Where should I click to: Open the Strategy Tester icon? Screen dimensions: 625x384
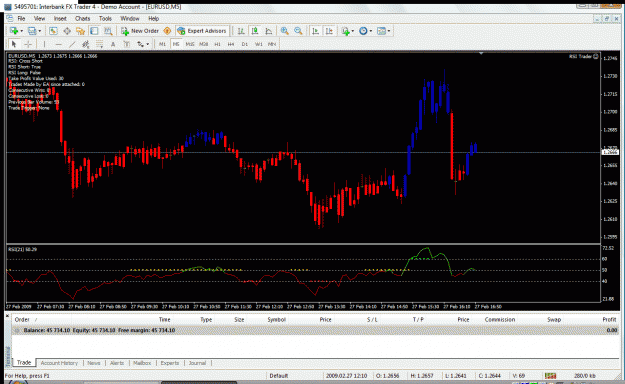coord(108,31)
